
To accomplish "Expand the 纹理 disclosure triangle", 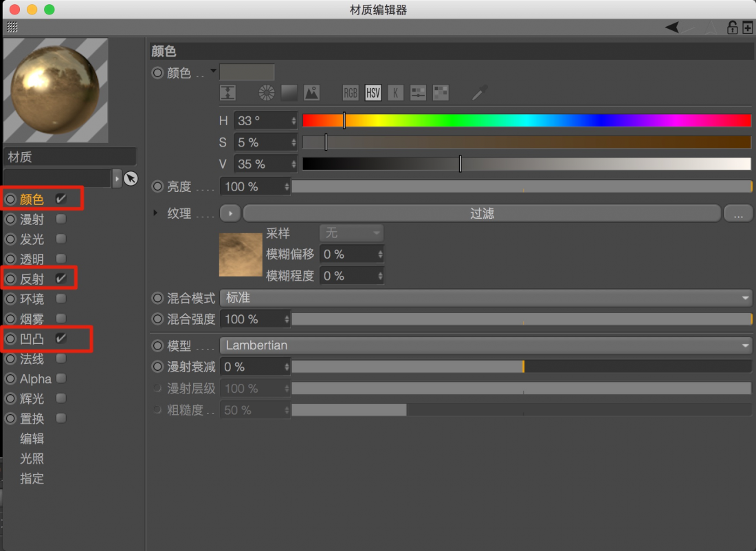I will pos(156,213).
